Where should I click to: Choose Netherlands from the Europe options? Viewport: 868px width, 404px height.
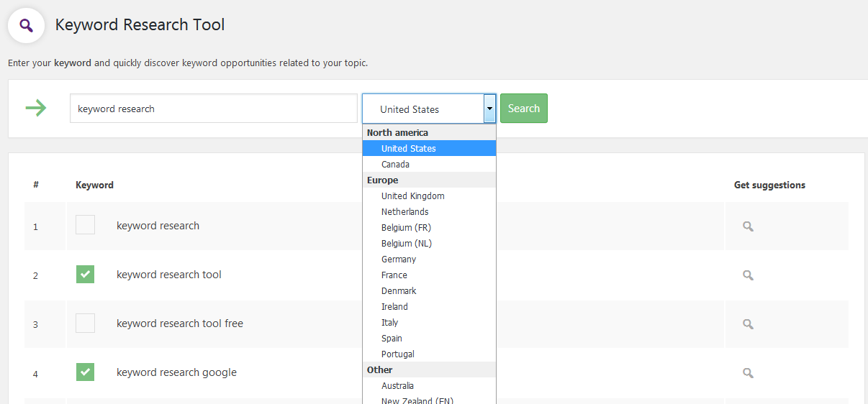pos(404,212)
